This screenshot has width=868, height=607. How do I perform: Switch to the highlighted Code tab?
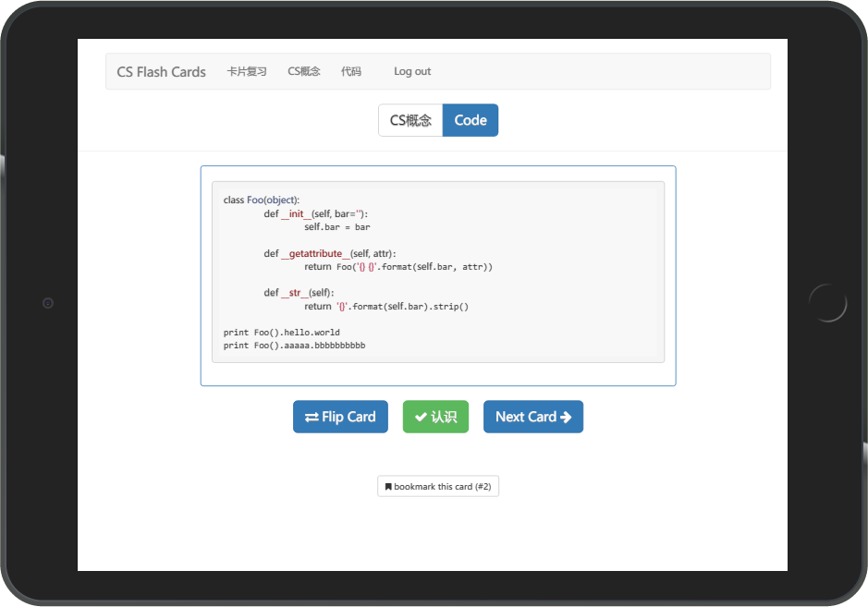pos(471,120)
